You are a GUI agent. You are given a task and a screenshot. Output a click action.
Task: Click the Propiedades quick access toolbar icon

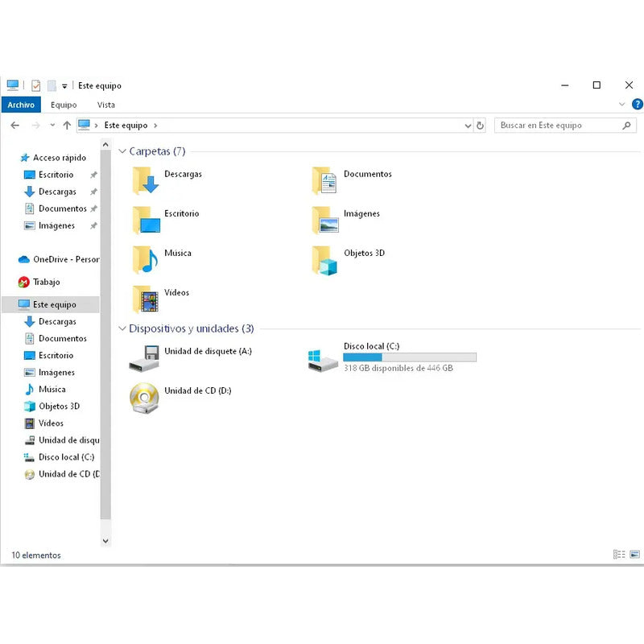(36, 85)
